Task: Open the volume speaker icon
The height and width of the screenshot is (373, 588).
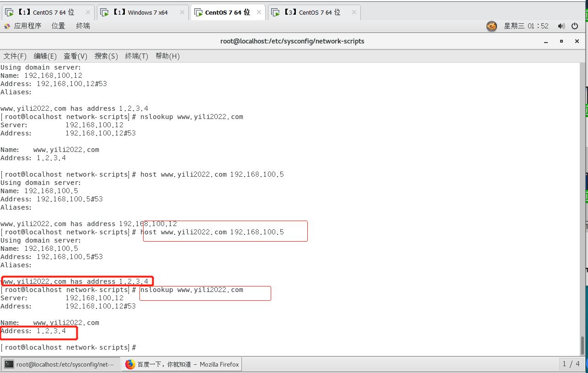Action: (x=561, y=26)
